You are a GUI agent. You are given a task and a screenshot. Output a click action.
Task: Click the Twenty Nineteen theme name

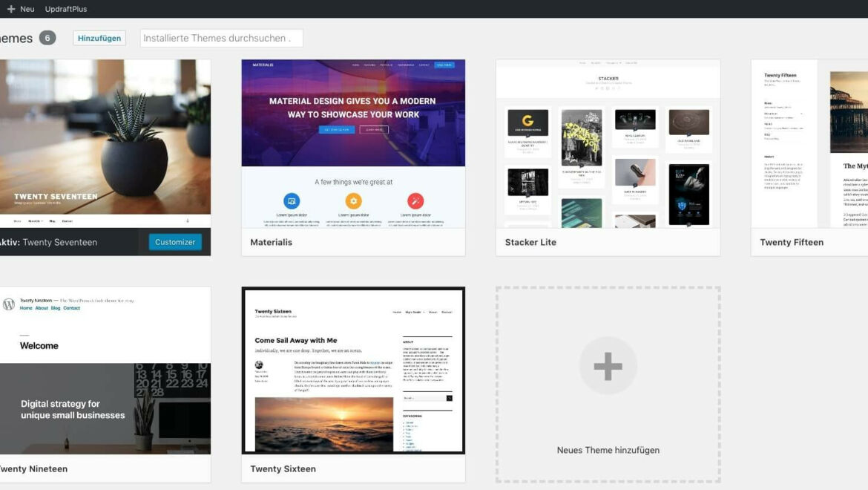[34, 469]
